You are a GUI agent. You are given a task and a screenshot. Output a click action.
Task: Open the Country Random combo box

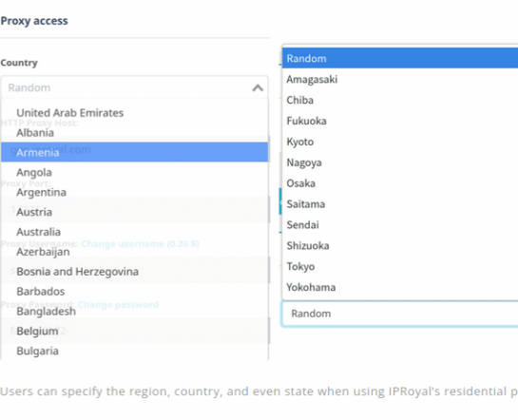point(134,87)
